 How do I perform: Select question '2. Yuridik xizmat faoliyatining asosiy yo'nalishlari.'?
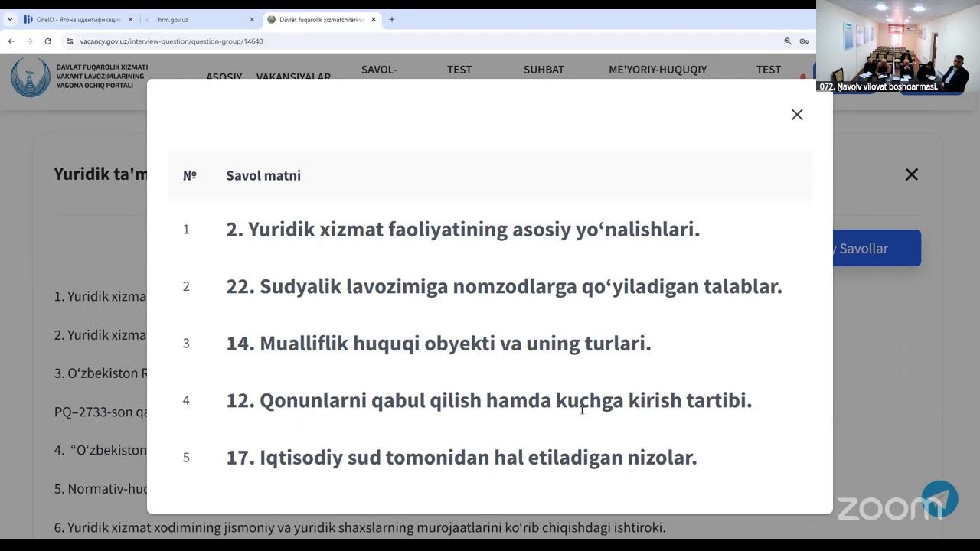(x=463, y=229)
